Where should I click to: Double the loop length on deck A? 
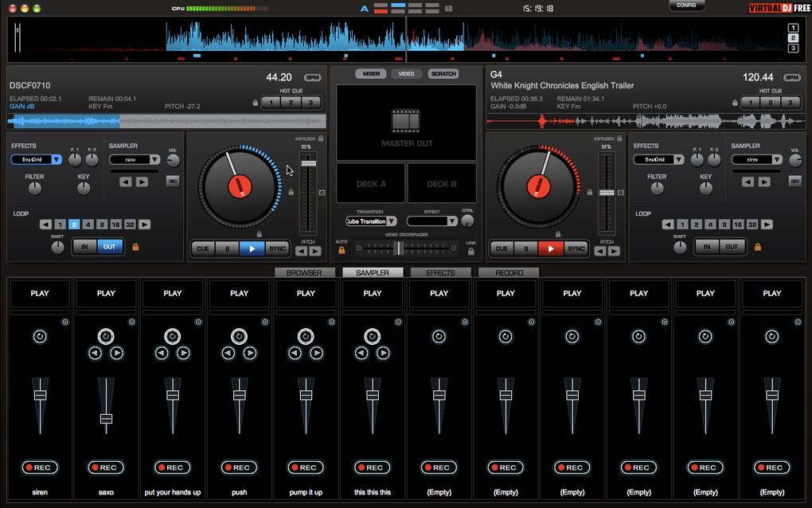[x=144, y=225]
